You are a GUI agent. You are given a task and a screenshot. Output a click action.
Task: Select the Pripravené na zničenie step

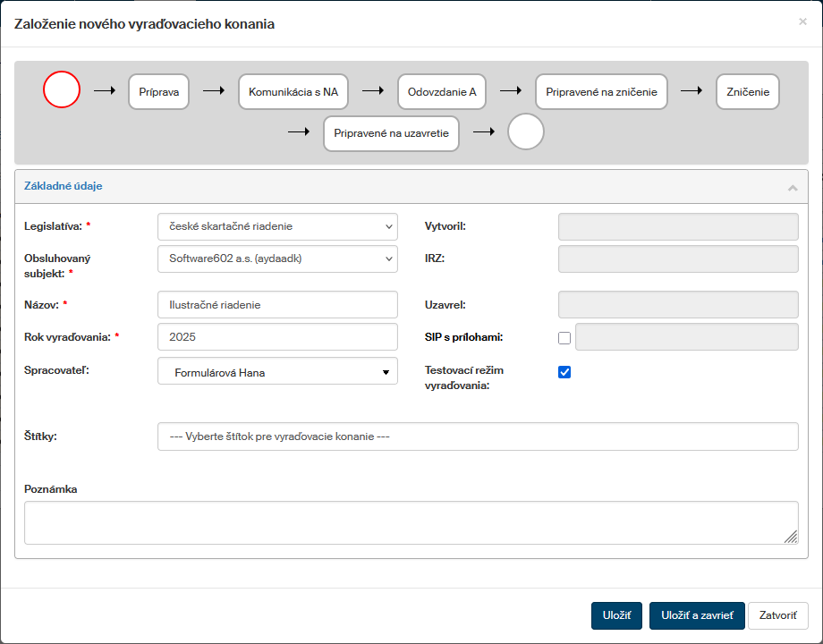[601, 91]
